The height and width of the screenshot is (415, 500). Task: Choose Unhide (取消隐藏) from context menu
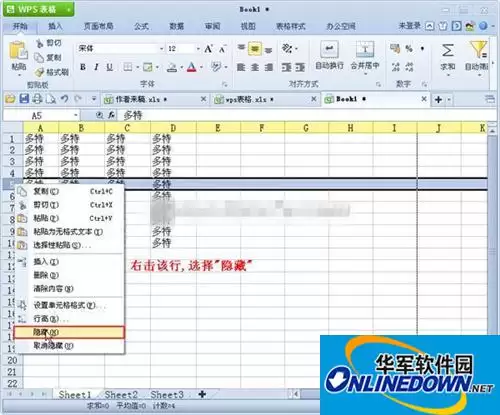coord(69,346)
